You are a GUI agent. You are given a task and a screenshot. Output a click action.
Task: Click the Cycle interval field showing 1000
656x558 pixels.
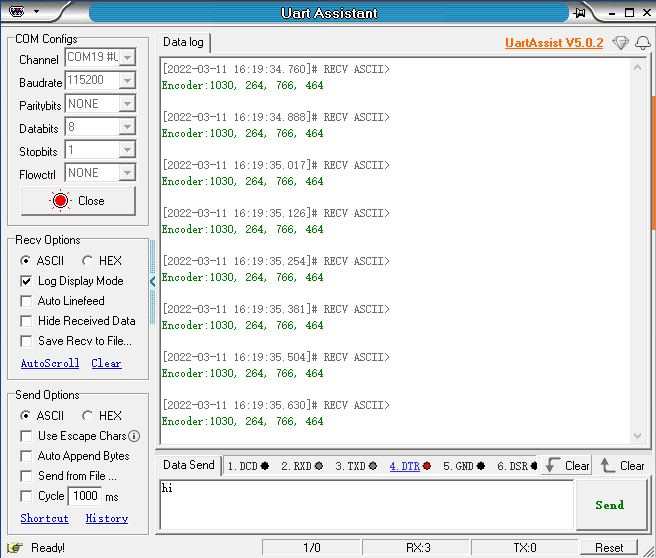tap(85, 496)
